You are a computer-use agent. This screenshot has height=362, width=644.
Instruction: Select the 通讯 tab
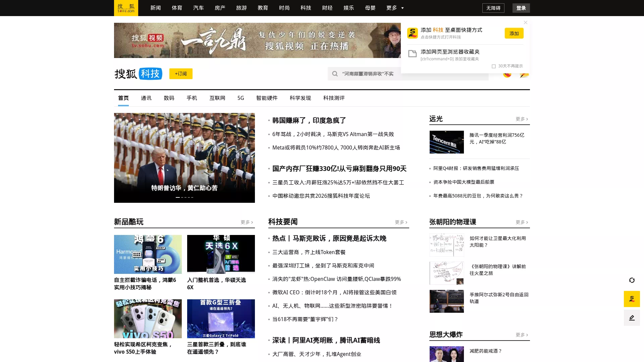click(x=146, y=98)
